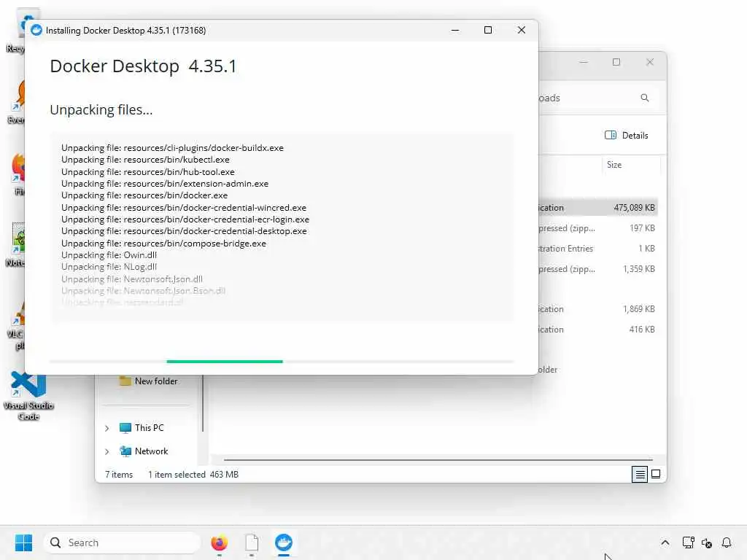Viewport: 747px width, 560px height.
Task: Click '7 items' in the status bar
Action: [119, 474]
